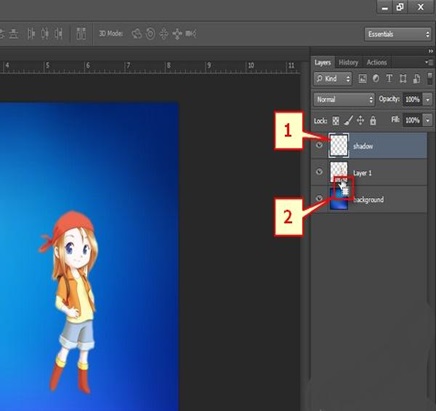The image size is (436, 411).
Task: Enable Lock image pixels brush icon
Action: point(348,120)
